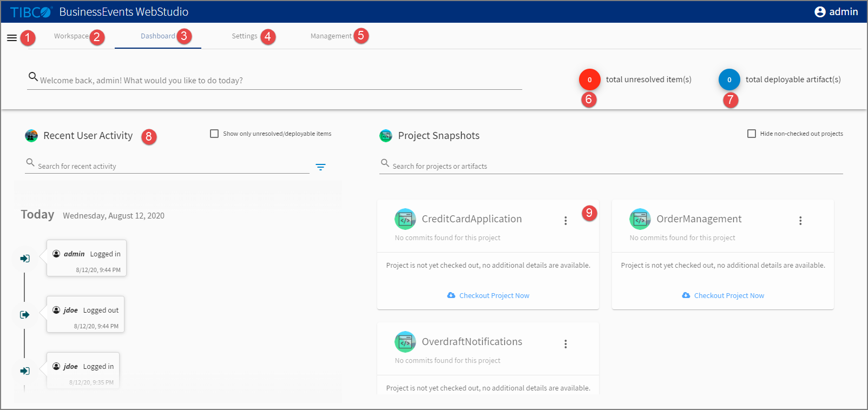Click the jdoe logged out activity icon
The height and width of the screenshot is (410, 868).
pos(25,315)
